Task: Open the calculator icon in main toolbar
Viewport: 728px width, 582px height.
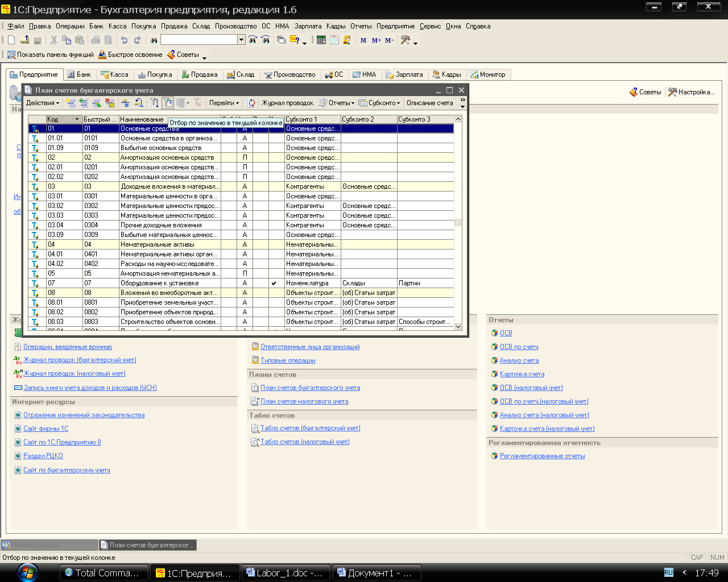Action: point(321,40)
